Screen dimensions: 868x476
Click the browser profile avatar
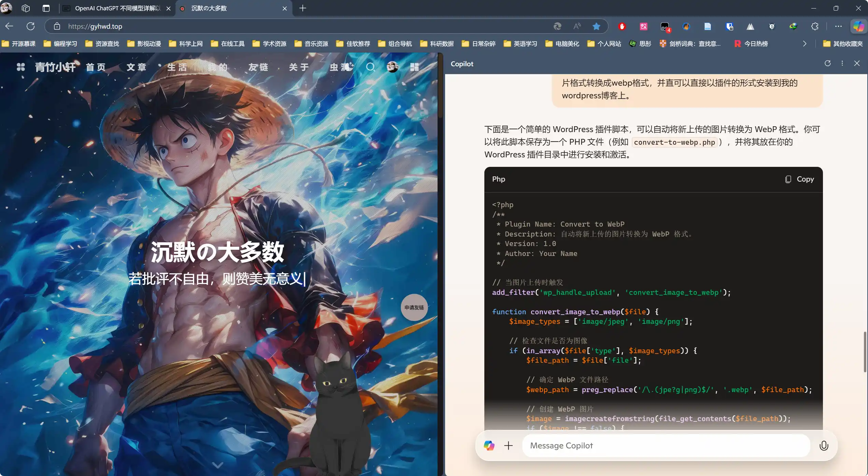[x=6, y=8]
